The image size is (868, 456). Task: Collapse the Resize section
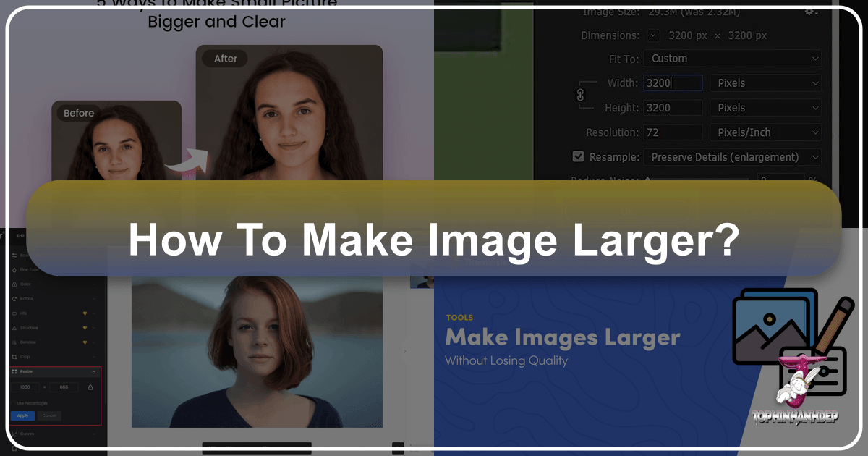(x=93, y=371)
